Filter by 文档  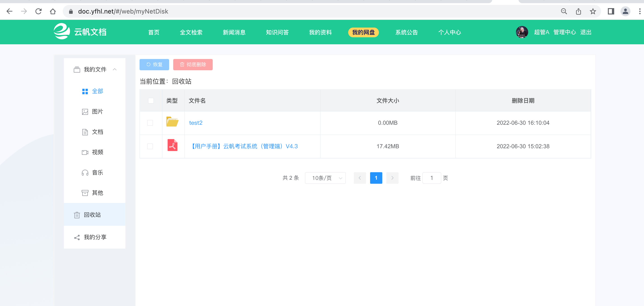[x=94, y=132]
